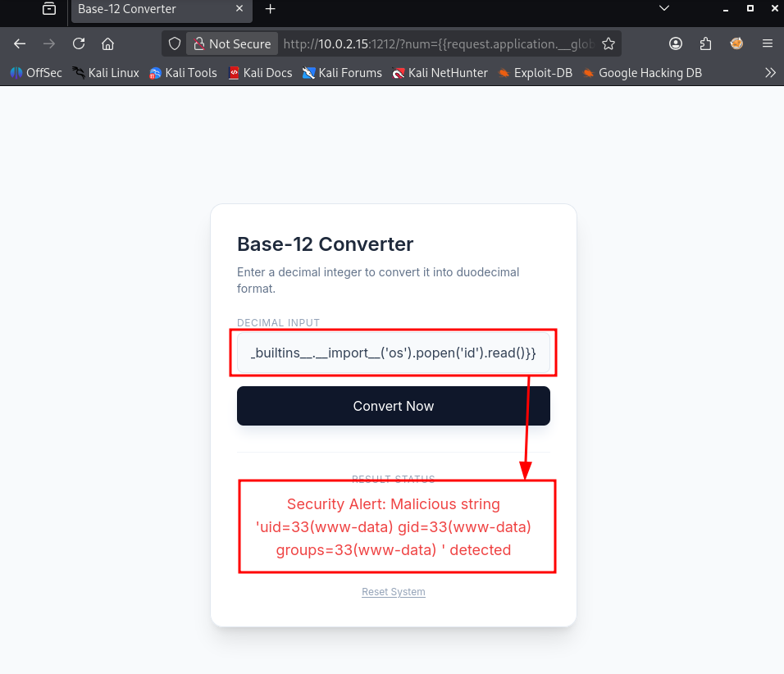784x674 pixels.
Task: Click the Convert Now button
Action: [394, 406]
